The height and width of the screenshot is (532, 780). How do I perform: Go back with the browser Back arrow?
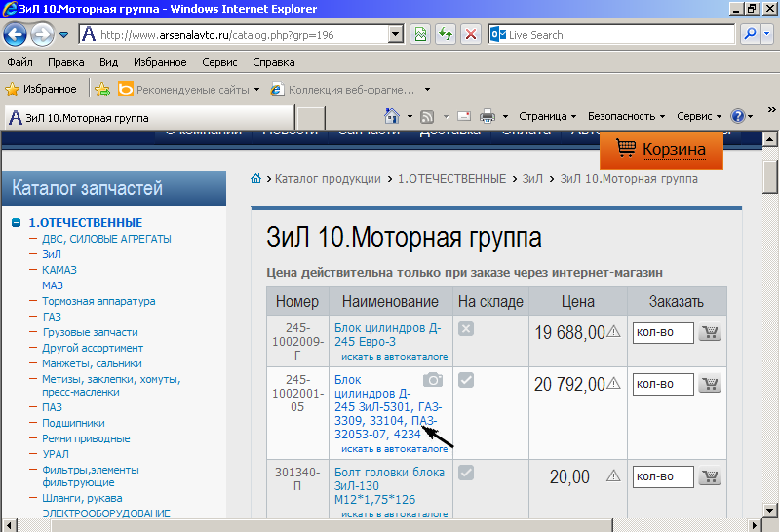click(15, 35)
